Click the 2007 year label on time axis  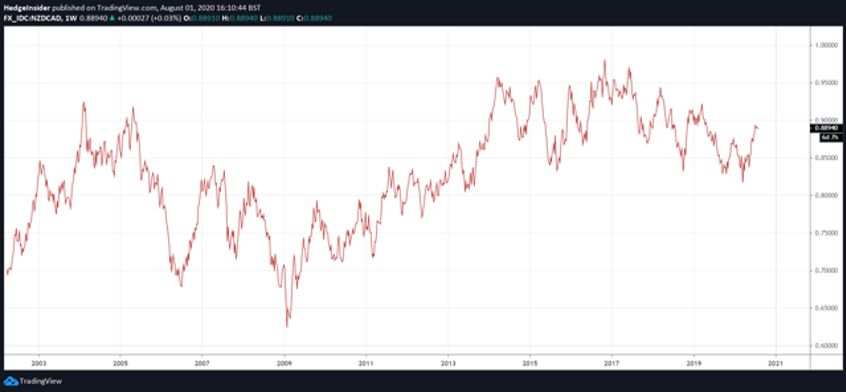[x=202, y=363]
